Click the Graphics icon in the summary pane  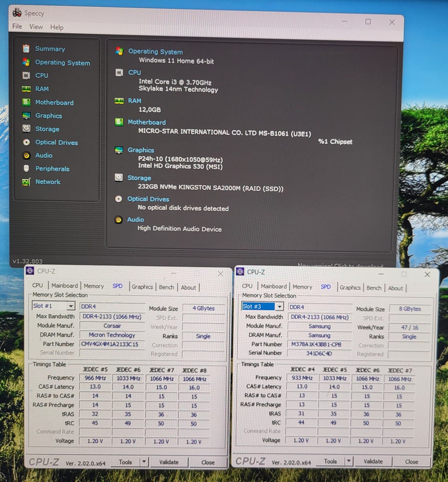(x=119, y=150)
